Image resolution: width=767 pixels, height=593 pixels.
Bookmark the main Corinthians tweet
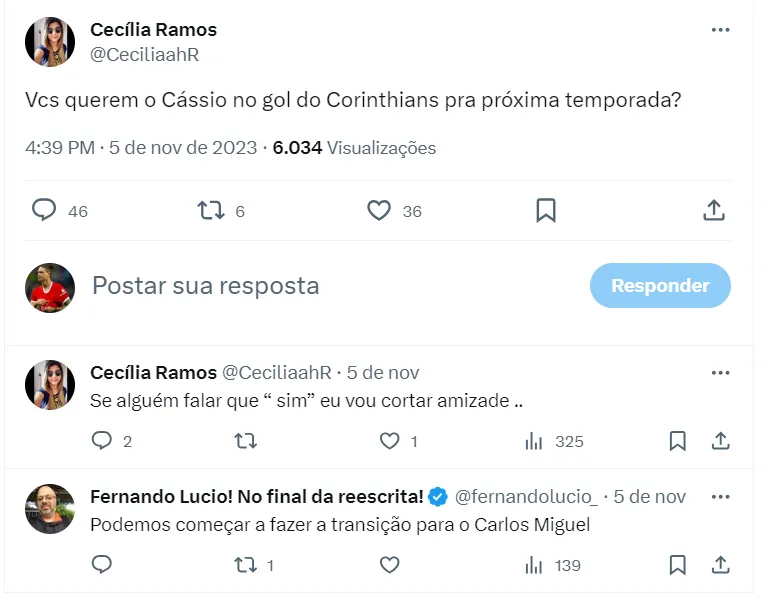click(545, 210)
